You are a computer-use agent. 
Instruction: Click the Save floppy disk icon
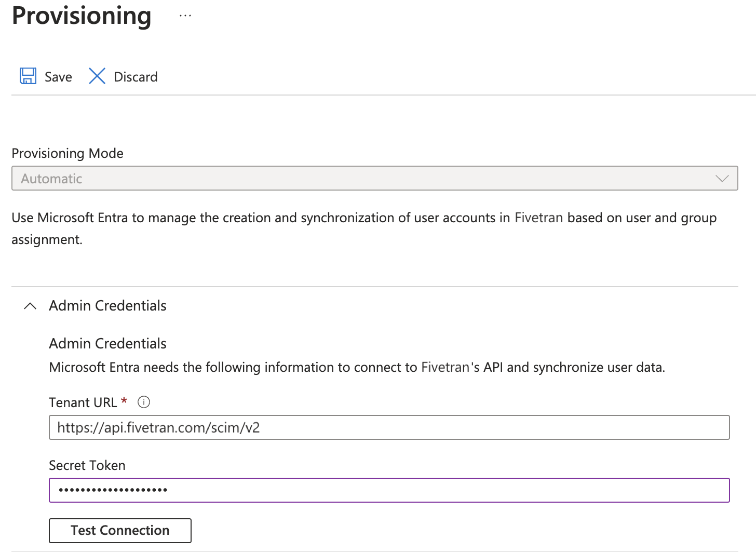point(28,76)
